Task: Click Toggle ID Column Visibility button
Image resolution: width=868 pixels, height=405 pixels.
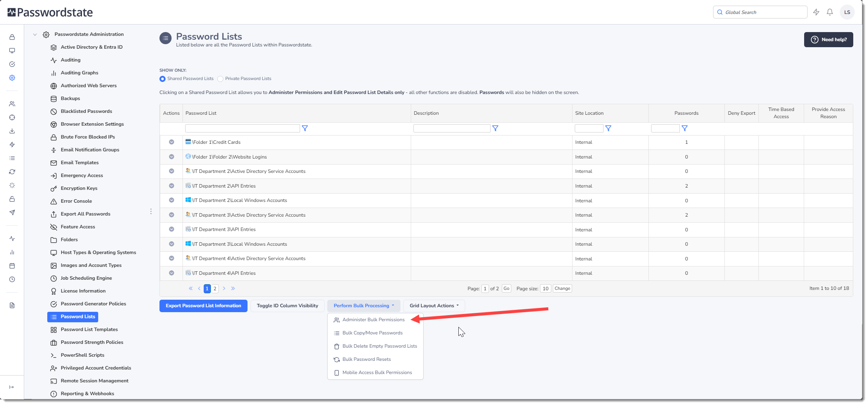Action: tap(288, 306)
